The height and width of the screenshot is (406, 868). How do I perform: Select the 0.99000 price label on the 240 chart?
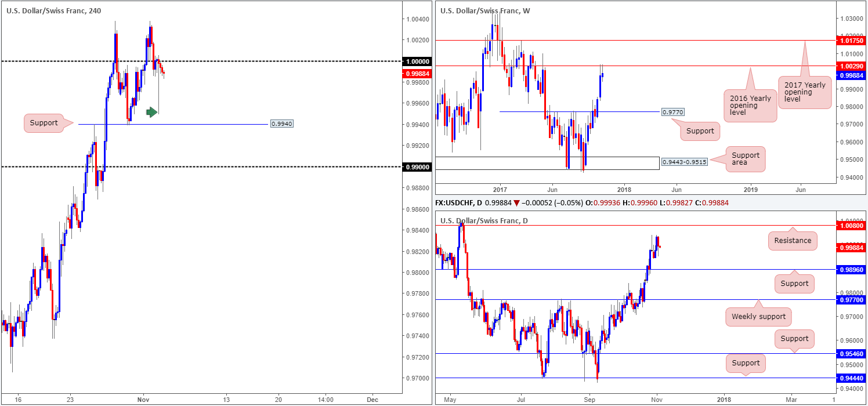[417, 166]
